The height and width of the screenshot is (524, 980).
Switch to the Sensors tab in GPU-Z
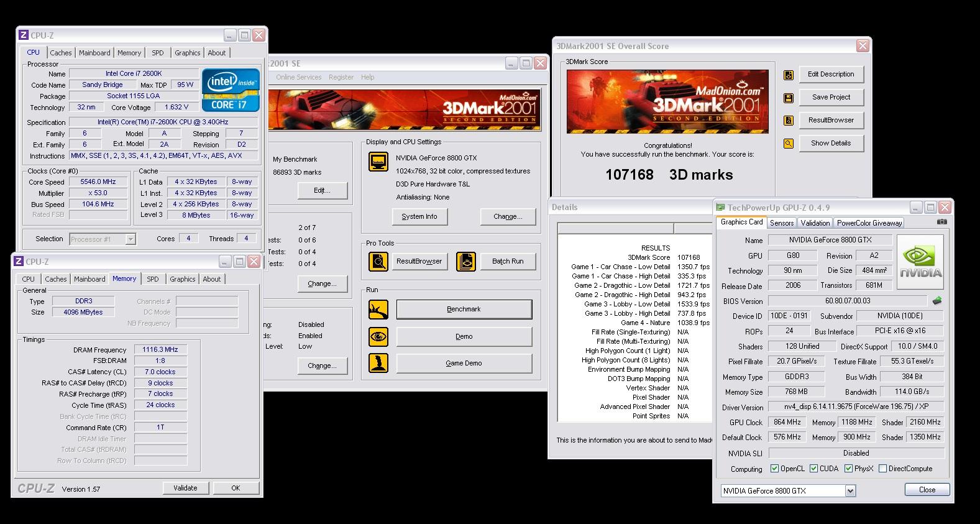[x=782, y=223]
